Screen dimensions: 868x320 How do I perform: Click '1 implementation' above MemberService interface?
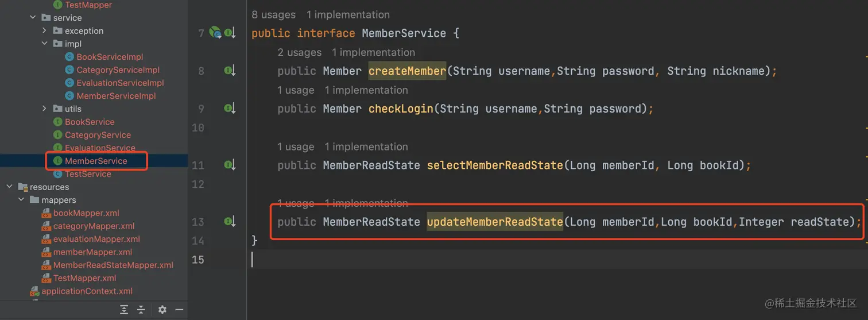(x=348, y=14)
